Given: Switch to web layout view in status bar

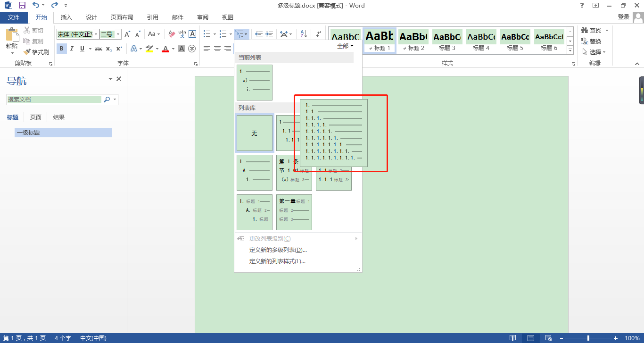Looking at the screenshot, I should click(x=548, y=338).
